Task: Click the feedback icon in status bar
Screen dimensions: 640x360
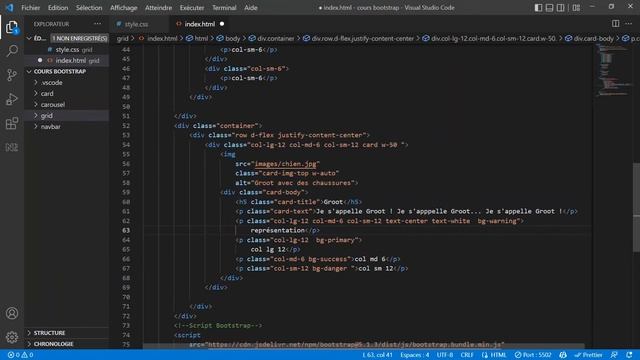Action: pyautogui.click(x=614, y=355)
